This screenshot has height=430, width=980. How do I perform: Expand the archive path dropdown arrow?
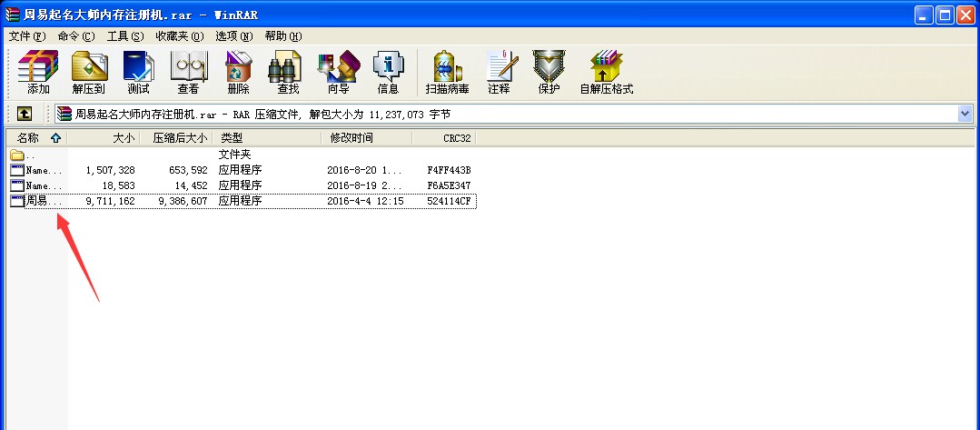click(x=965, y=114)
